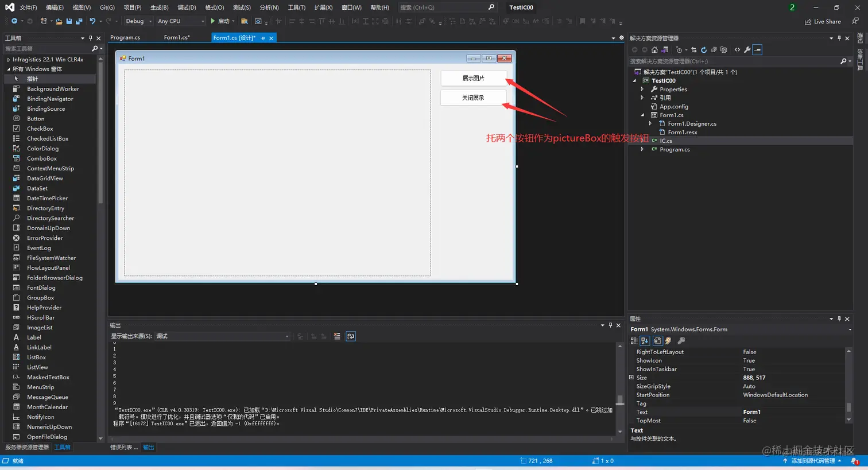Click the top search box magnifier icon
This screenshot has height=470, width=868.
tap(491, 7)
